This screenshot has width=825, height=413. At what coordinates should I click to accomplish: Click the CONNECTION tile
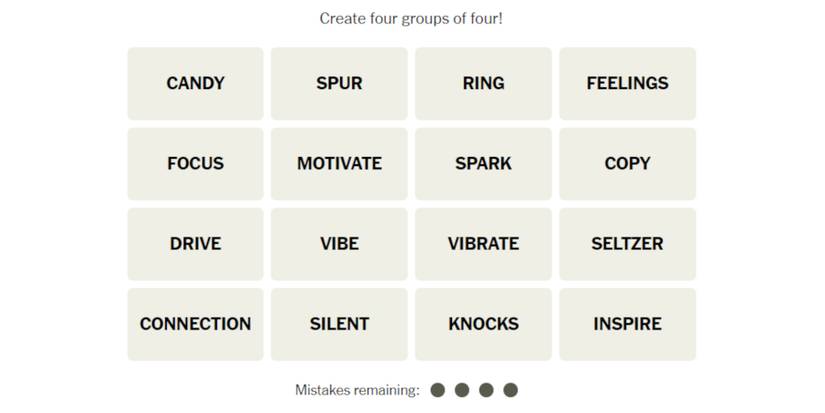195,324
